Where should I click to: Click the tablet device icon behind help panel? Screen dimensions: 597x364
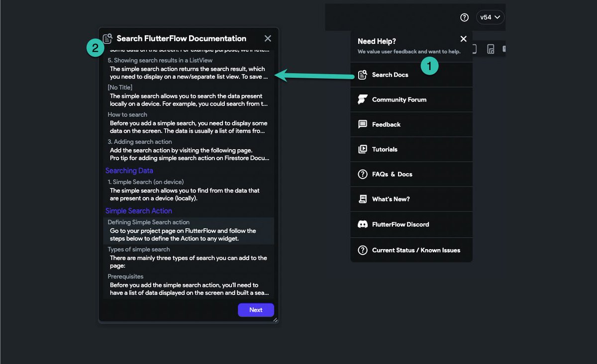coord(491,49)
